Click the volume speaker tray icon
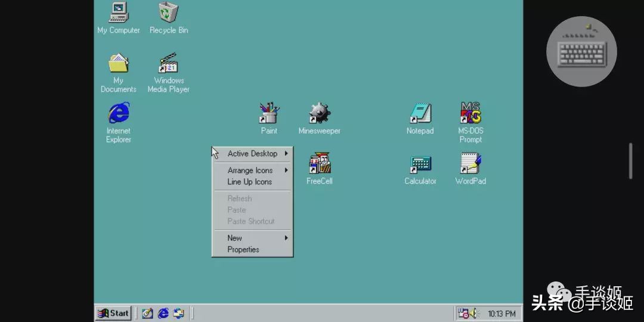 click(473, 313)
